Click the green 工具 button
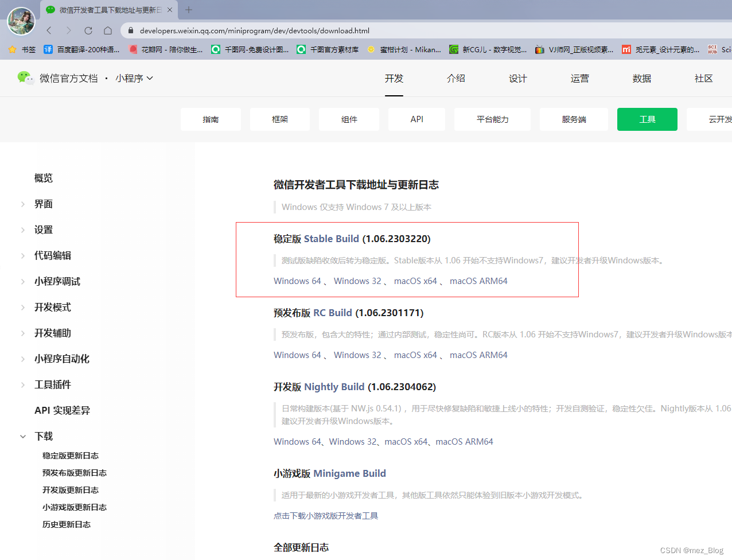The image size is (732, 560). pyautogui.click(x=647, y=119)
